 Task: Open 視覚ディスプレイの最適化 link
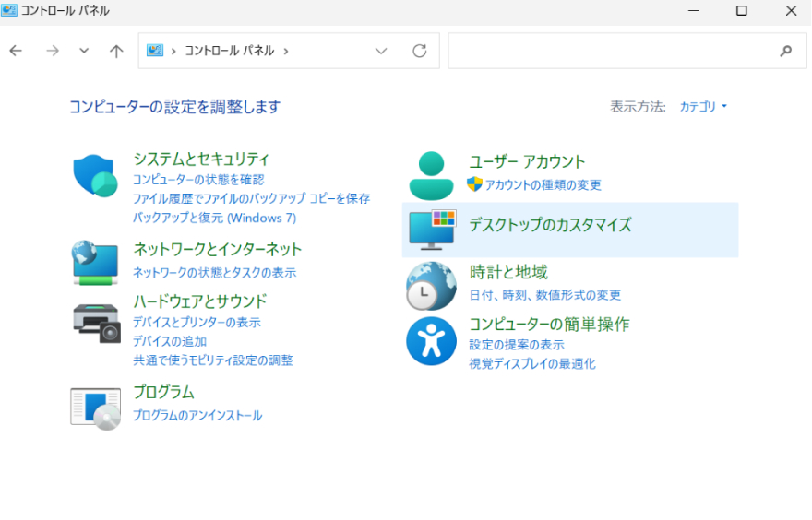pos(532,364)
